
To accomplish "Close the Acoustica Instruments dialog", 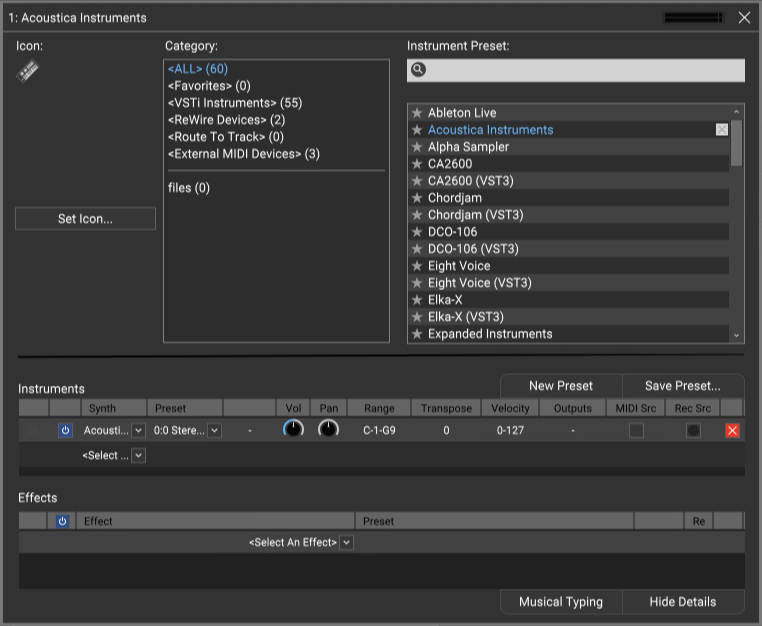I will tap(744, 18).
